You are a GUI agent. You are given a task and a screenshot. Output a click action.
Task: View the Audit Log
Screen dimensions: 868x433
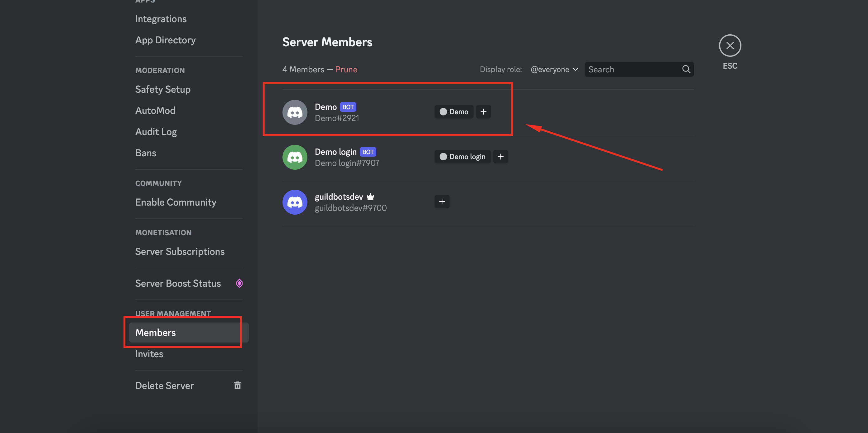(156, 132)
